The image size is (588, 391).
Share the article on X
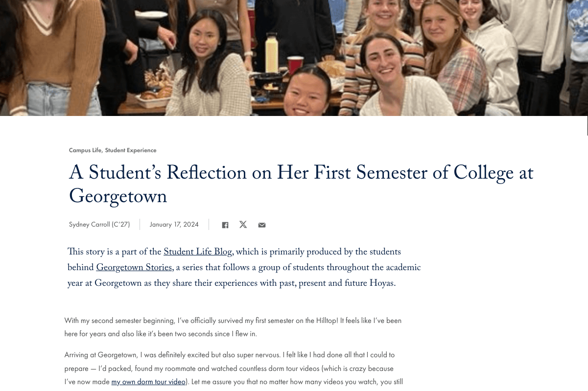click(243, 225)
